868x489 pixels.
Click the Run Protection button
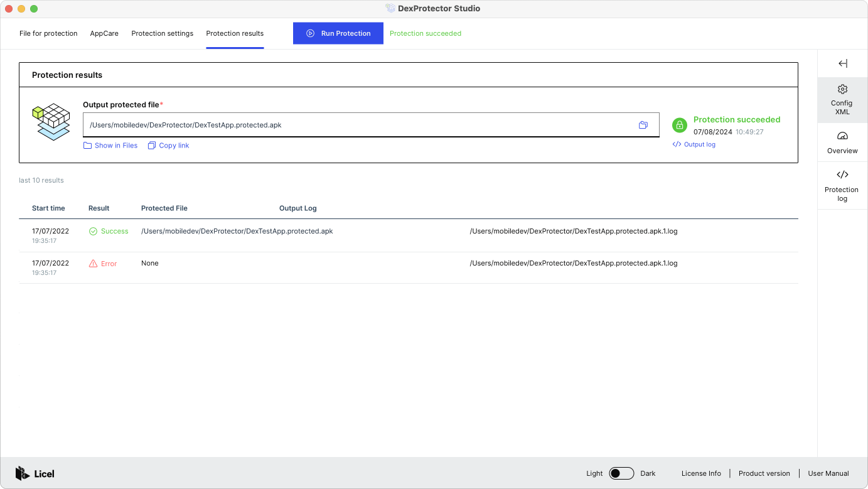click(338, 33)
